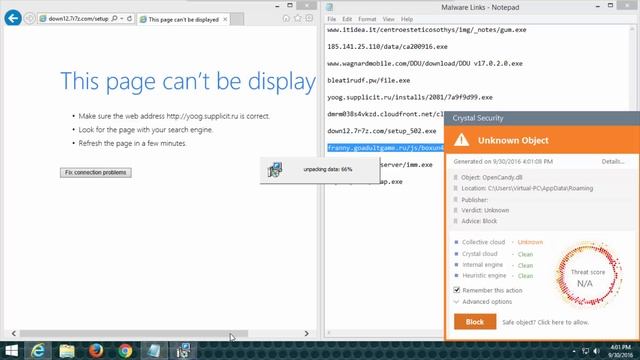Click the Advice: Block row
Image resolution: width=640 pixels, height=360 pixels.
(479, 221)
